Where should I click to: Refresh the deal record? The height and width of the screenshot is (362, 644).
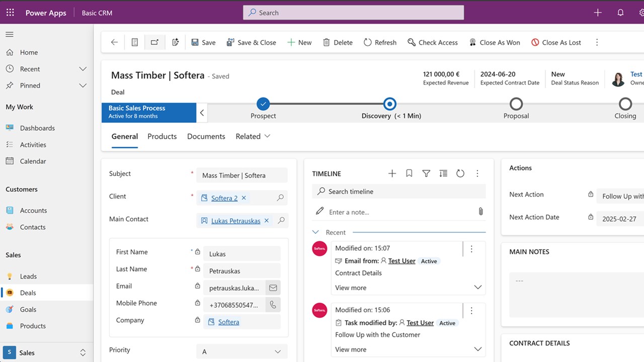click(380, 42)
